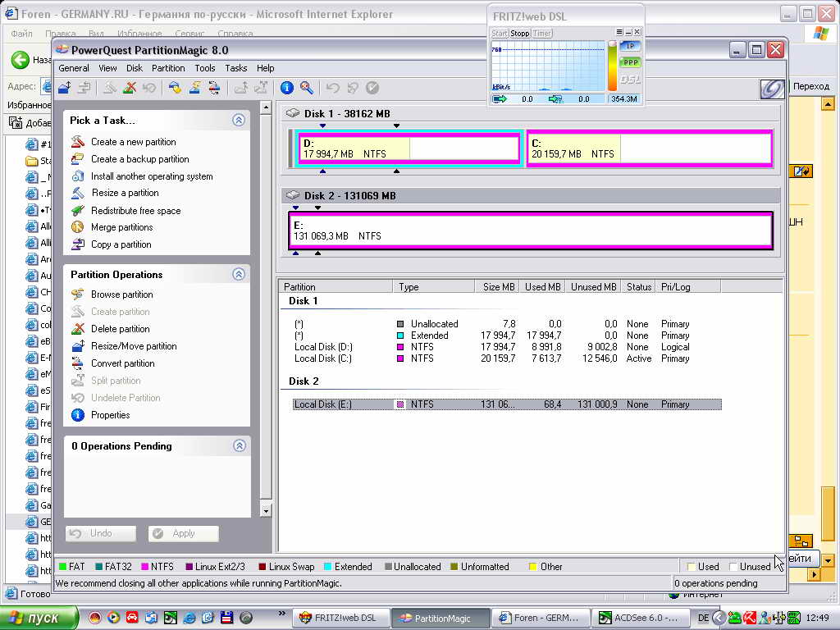Open the General menu

[x=73, y=68]
